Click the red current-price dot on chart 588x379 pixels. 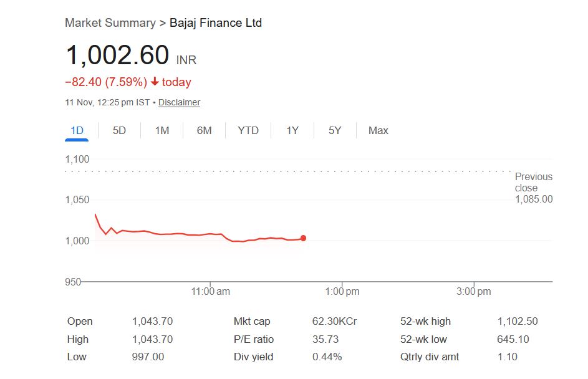click(304, 238)
